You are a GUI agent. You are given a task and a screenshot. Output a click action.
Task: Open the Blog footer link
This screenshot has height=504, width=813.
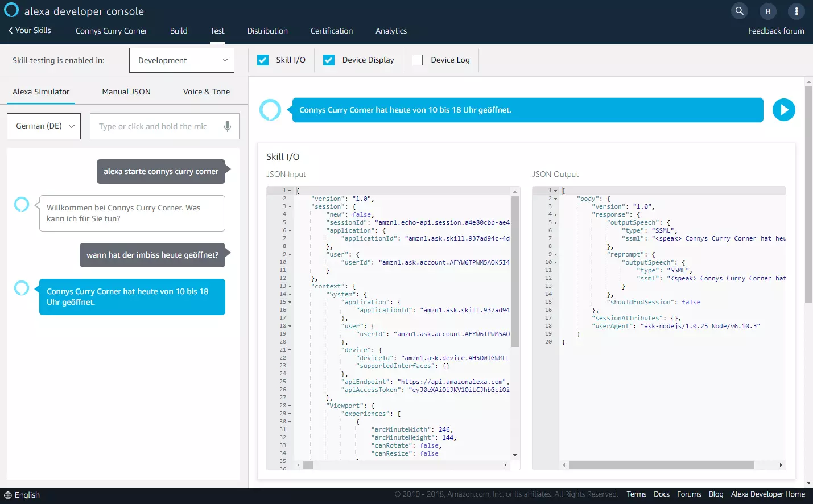[x=716, y=494]
